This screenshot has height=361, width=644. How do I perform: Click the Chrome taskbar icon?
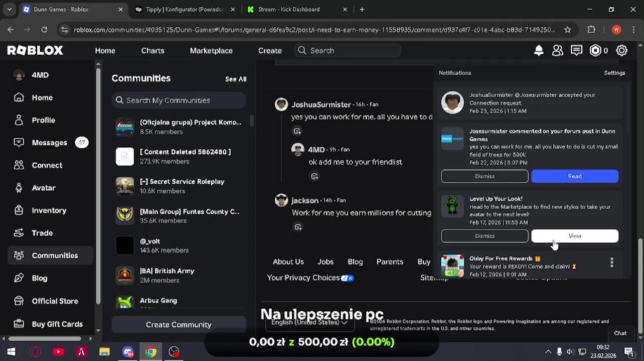[151, 352]
